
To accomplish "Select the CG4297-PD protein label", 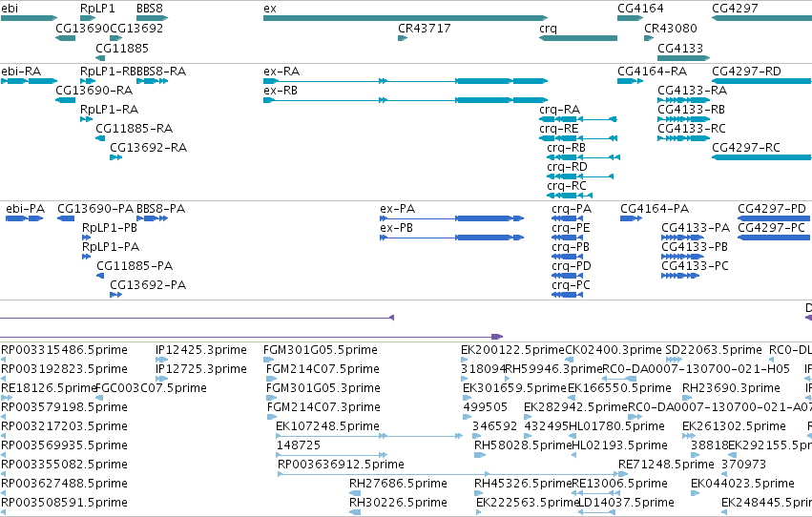I will pos(772,209).
